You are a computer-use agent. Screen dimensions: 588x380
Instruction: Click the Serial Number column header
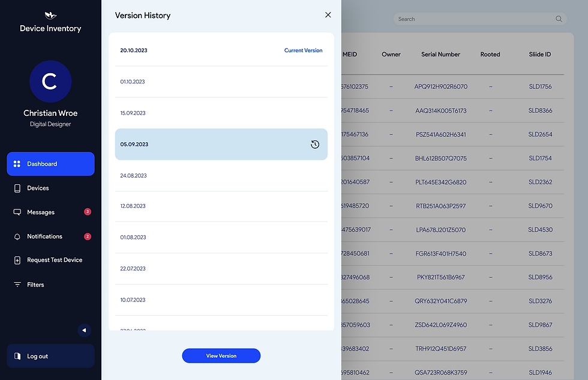(x=440, y=55)
